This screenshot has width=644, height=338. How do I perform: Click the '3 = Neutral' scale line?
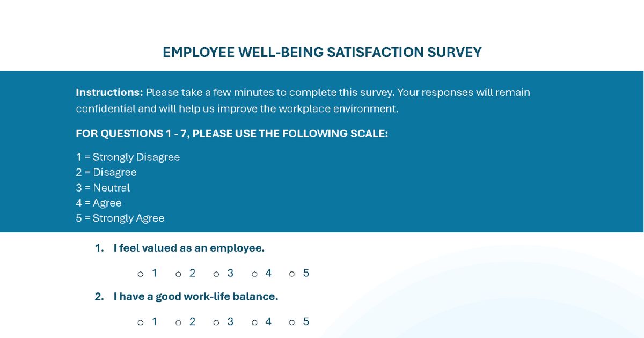click(x=103, y=188)
